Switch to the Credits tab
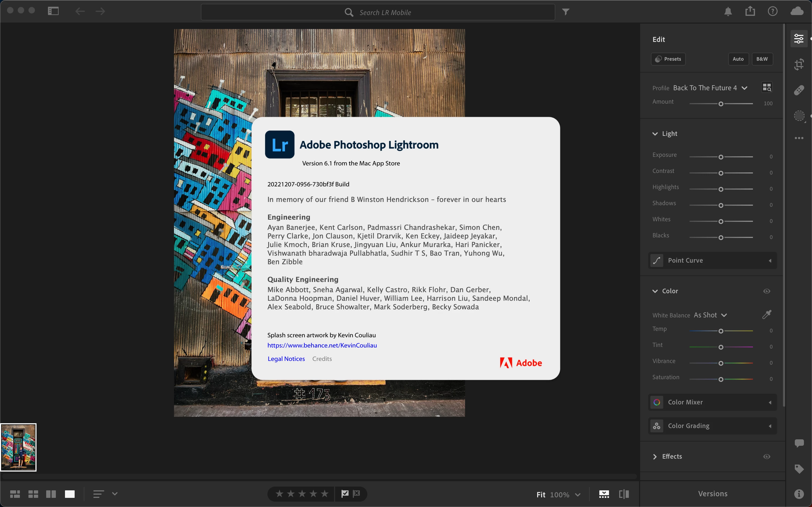 pyautogui.click(x=322, y=359)
